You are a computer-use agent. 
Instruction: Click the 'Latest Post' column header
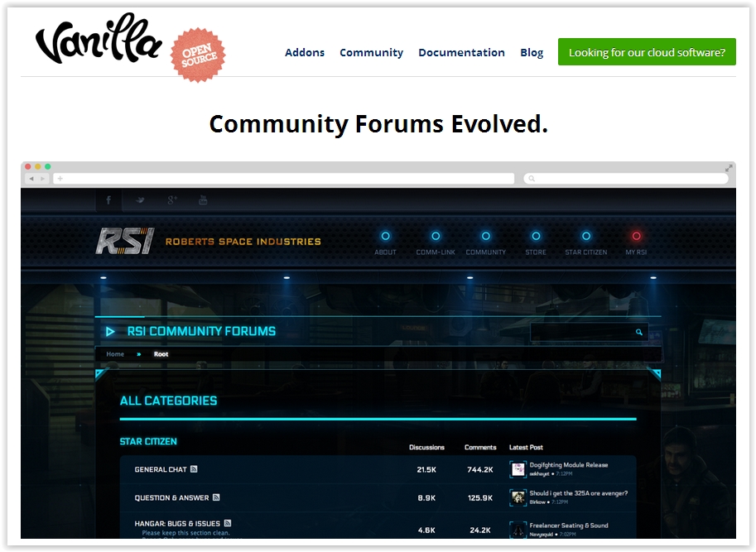tap(526, 448)
